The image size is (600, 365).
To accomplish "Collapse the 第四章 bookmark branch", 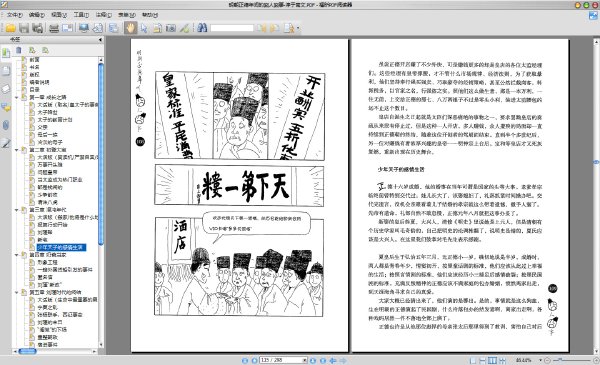I will [16, 255].
